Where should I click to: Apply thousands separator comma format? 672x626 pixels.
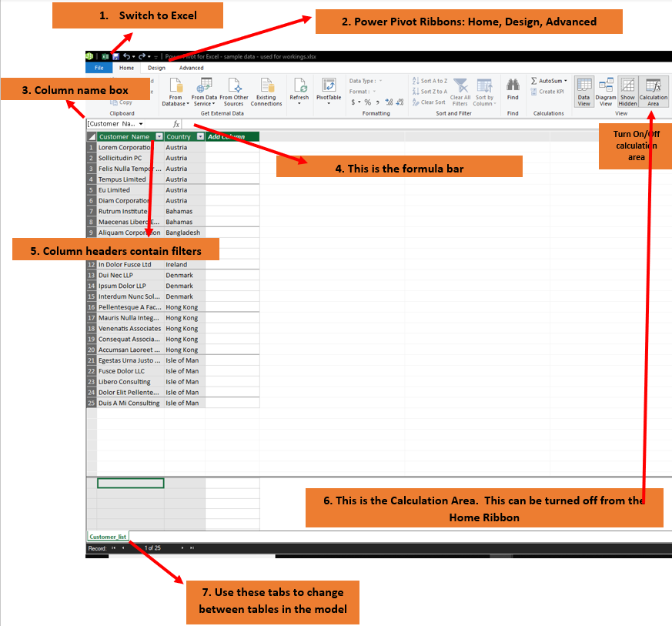point(378,102)
